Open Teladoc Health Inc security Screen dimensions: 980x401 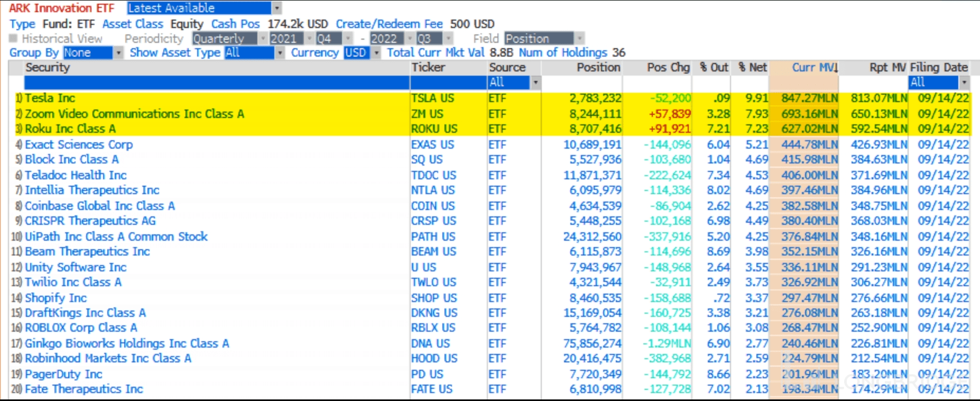point(76,175)
